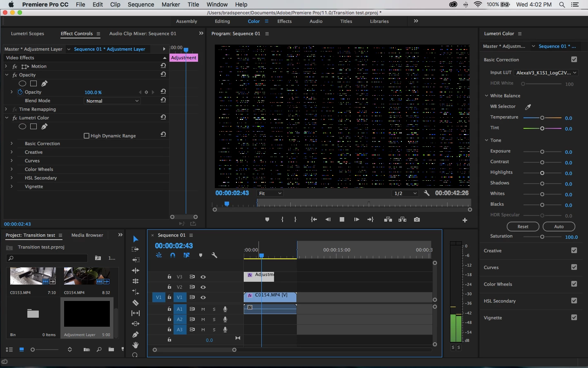Click Export Frame camera icon
588x368 pixels.
coord(416,220)
